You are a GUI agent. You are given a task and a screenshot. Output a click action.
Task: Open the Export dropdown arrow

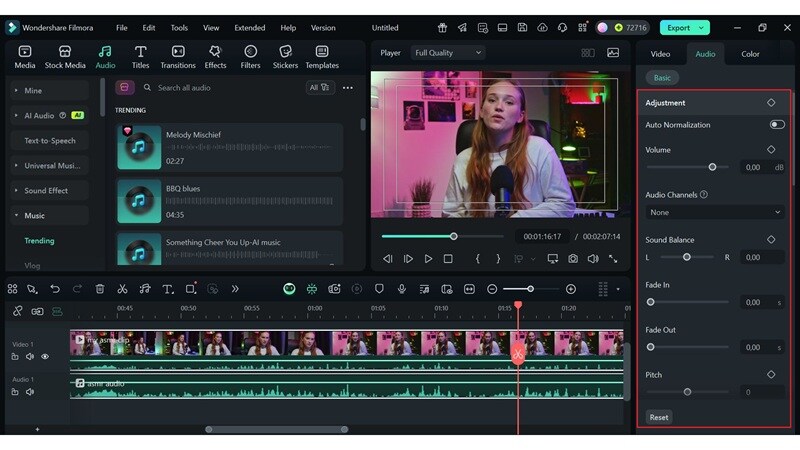click(702, 28)
